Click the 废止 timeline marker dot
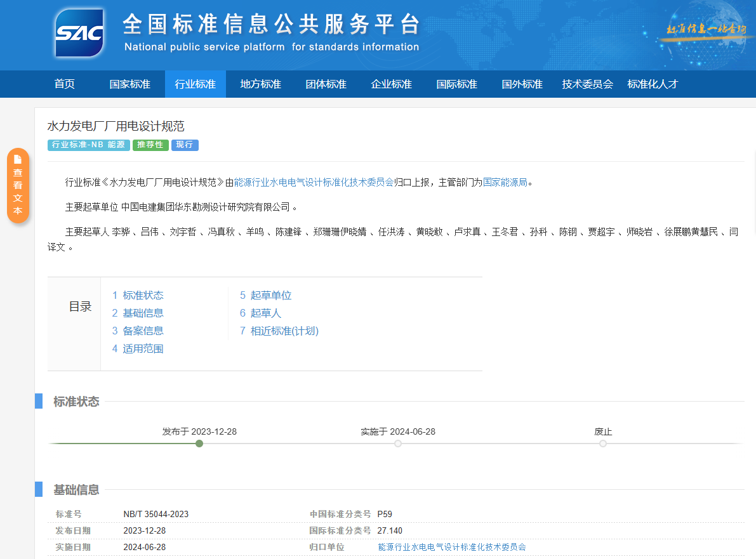This screenshot has height=559, width=756. 603,444
